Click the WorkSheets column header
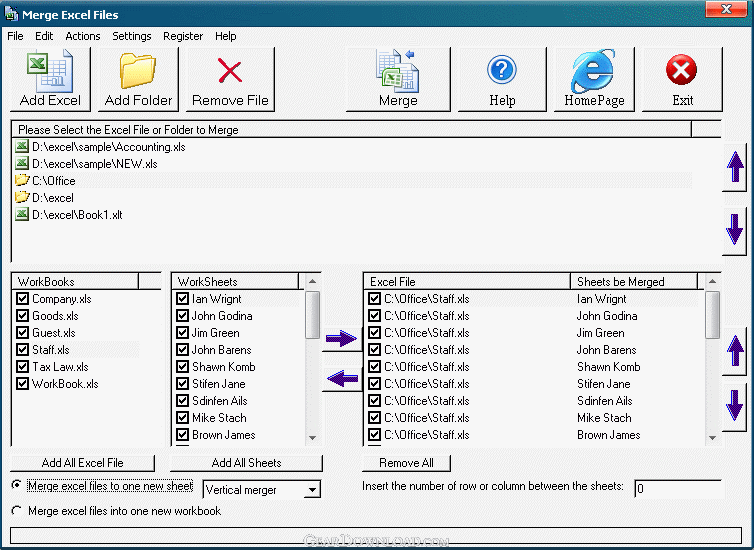 (x=235, y=281)
